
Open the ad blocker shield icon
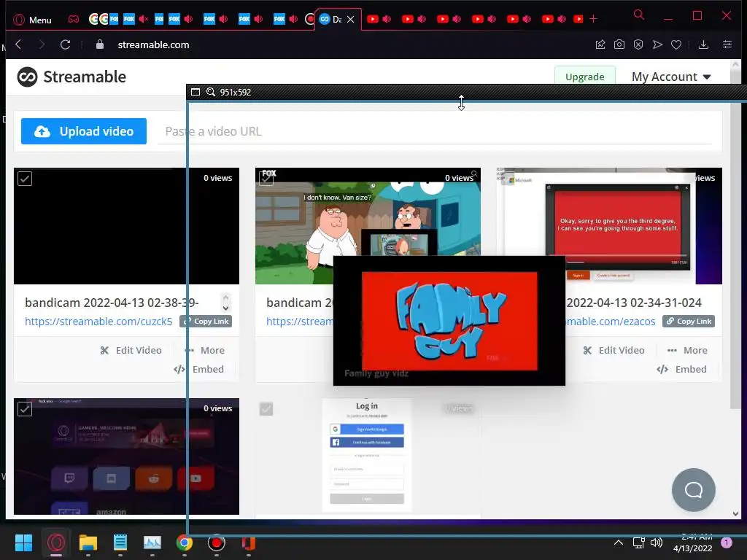pyautogui.click(x=638, y=44)
